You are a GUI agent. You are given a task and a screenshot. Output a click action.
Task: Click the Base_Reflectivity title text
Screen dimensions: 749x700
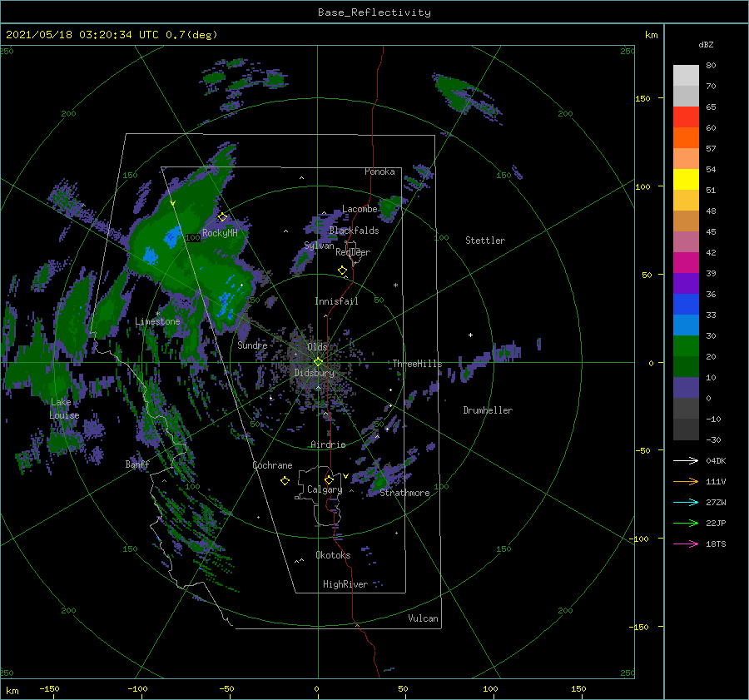pos(374,12)
